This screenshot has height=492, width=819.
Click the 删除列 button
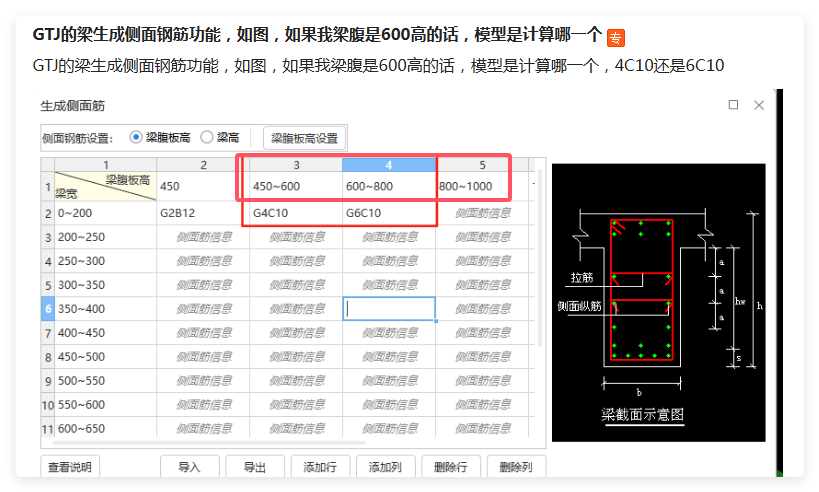(x=516, y=467)
